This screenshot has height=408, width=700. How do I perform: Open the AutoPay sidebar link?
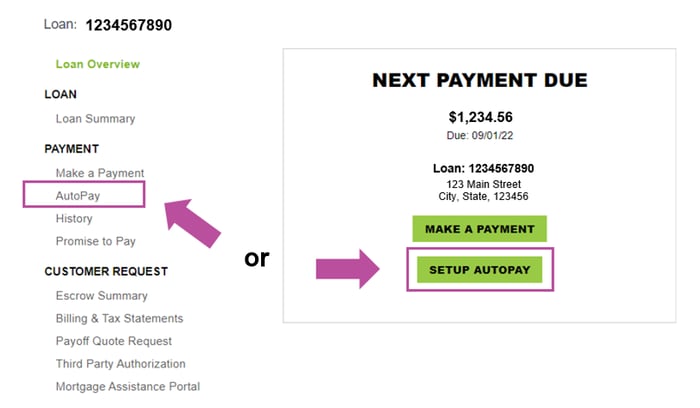tap(77, 195)
